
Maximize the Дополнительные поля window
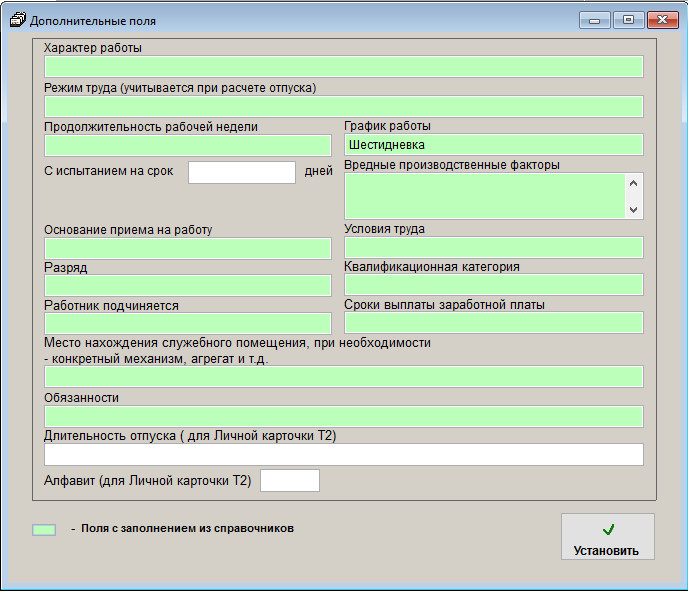tap(628, 20)
